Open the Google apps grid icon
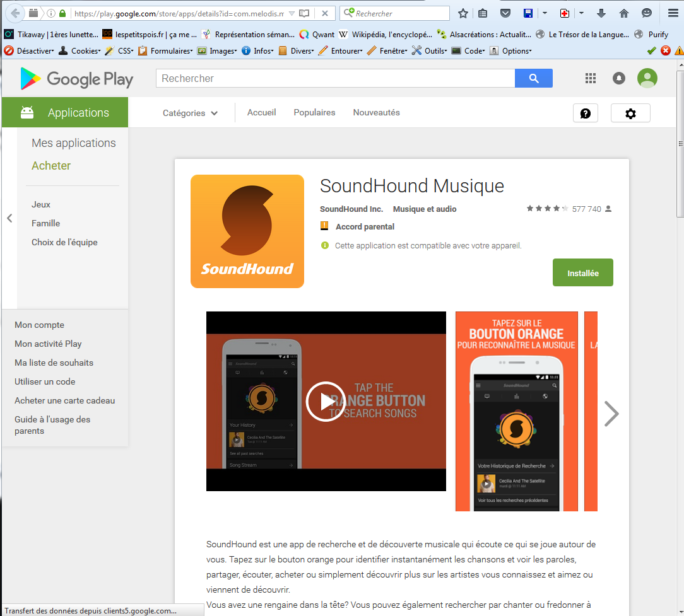 (591, 78)
